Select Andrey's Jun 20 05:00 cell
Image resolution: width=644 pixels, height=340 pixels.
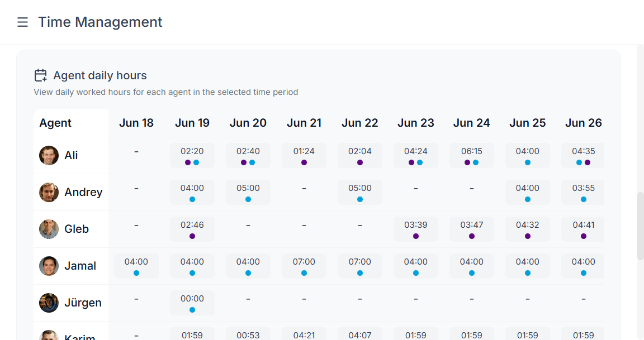pos(248,192)
